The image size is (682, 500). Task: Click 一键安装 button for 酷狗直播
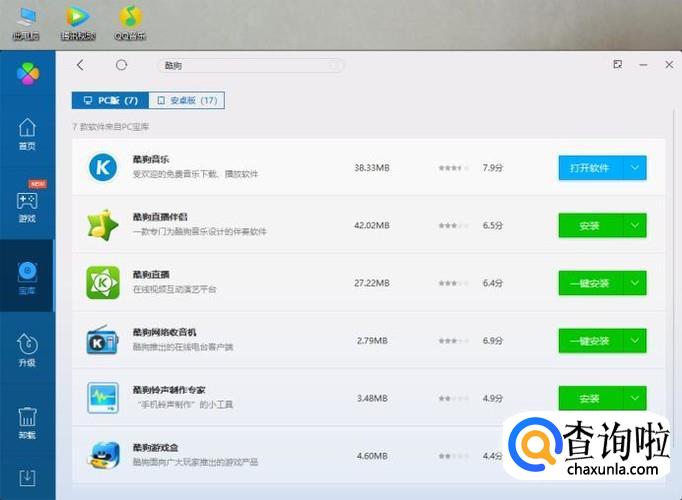(591, 283)
